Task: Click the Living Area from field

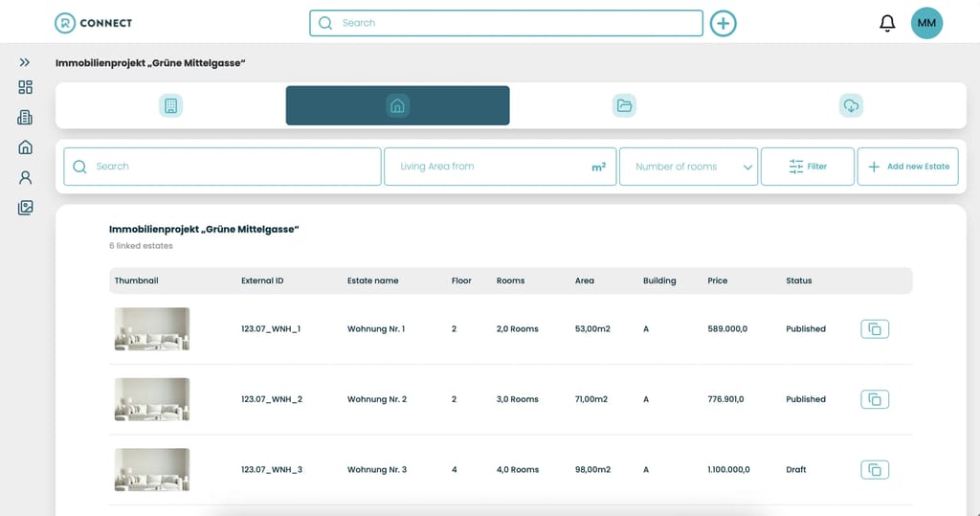Action: tap(500, 167)
